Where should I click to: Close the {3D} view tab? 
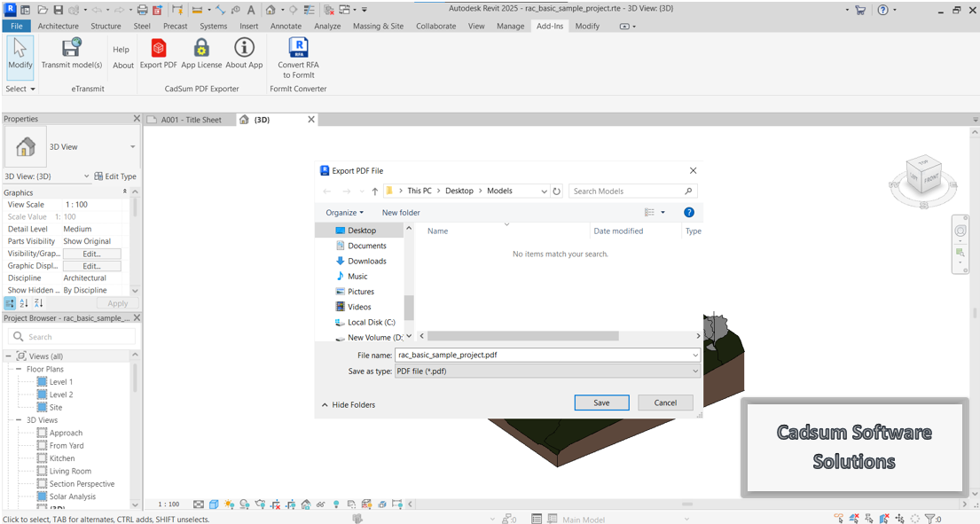point(311,120)
